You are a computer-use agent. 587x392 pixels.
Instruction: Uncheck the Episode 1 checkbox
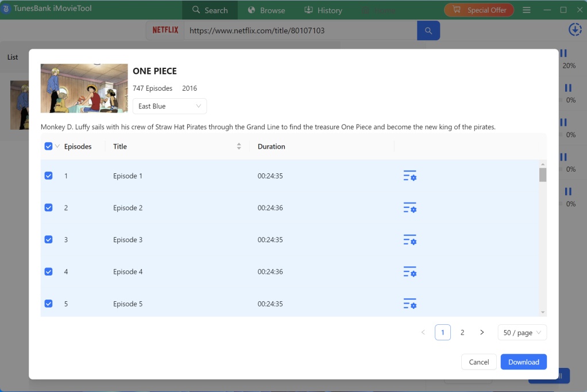tap(48, 176)
